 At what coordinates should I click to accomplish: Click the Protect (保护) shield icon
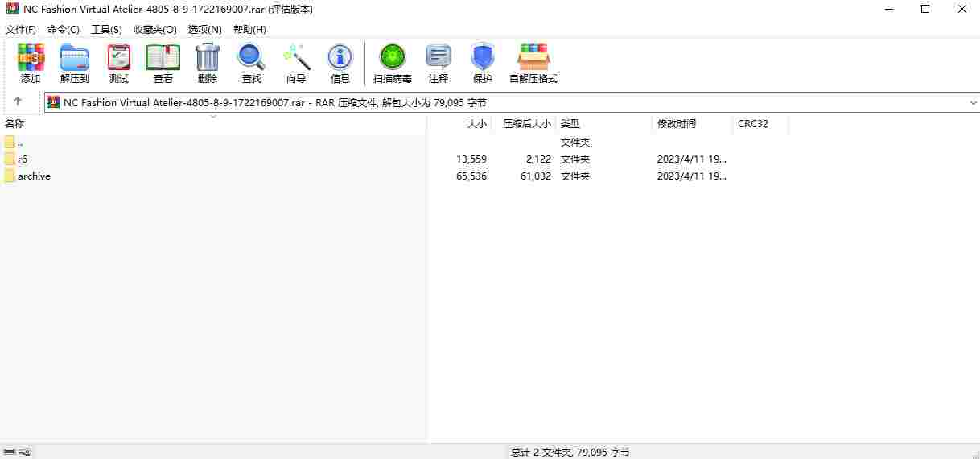coord(483,57)
